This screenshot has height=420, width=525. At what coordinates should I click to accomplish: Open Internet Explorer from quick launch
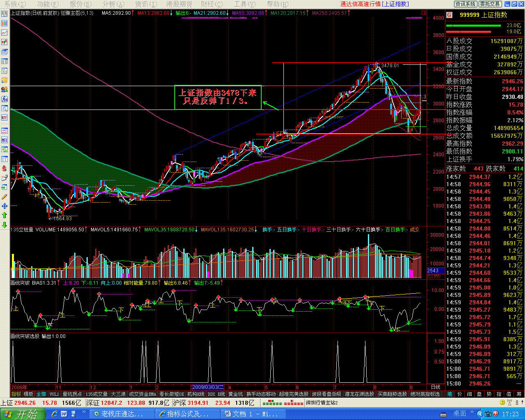tap(55, 414)
